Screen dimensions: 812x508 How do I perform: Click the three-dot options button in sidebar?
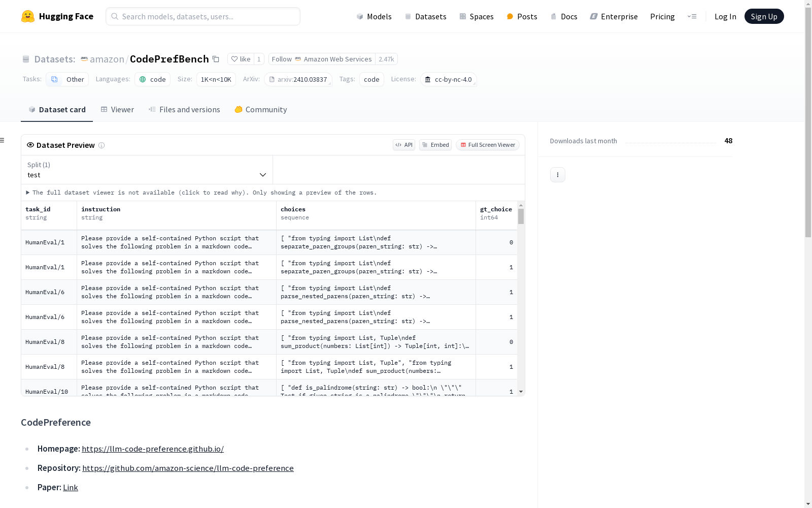(x=558, y=175)
